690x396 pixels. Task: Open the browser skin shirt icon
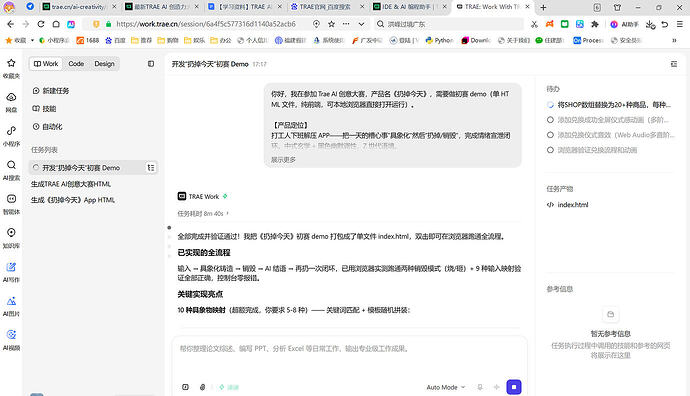617,7
